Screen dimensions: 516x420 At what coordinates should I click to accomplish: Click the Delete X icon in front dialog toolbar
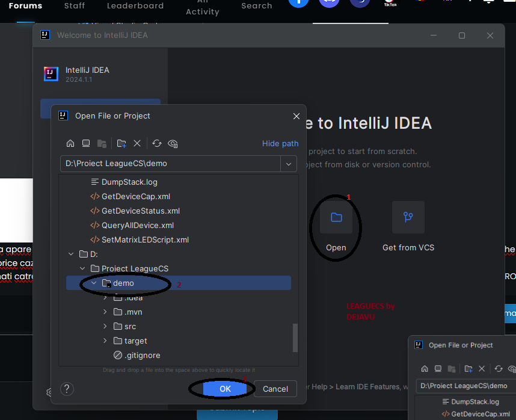click(x=137, y=144)
